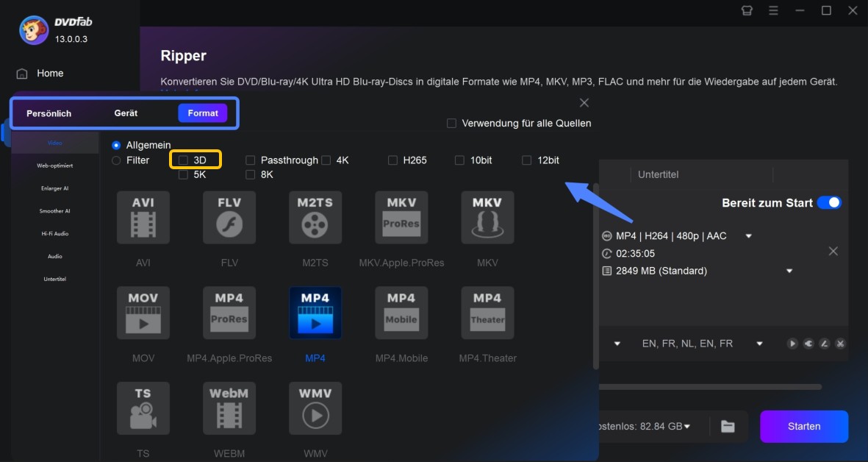The image size is (868, 462).
Task: Expand the 2849 MB (Standard) size dropdown
Action: [789, 271]
